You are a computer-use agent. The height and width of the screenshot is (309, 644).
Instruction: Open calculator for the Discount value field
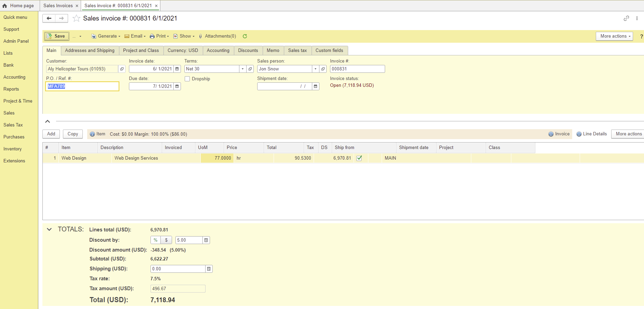(206, 240)
